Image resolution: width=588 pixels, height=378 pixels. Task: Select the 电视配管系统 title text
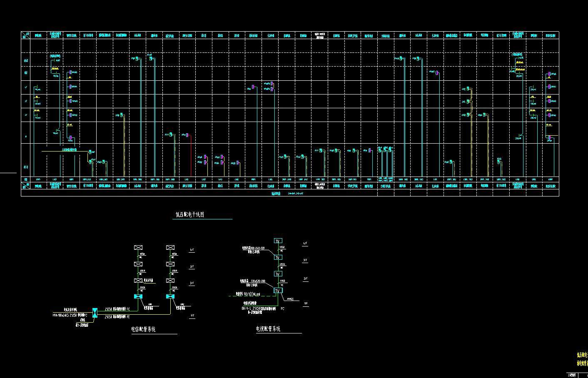[x=268, y=329]
